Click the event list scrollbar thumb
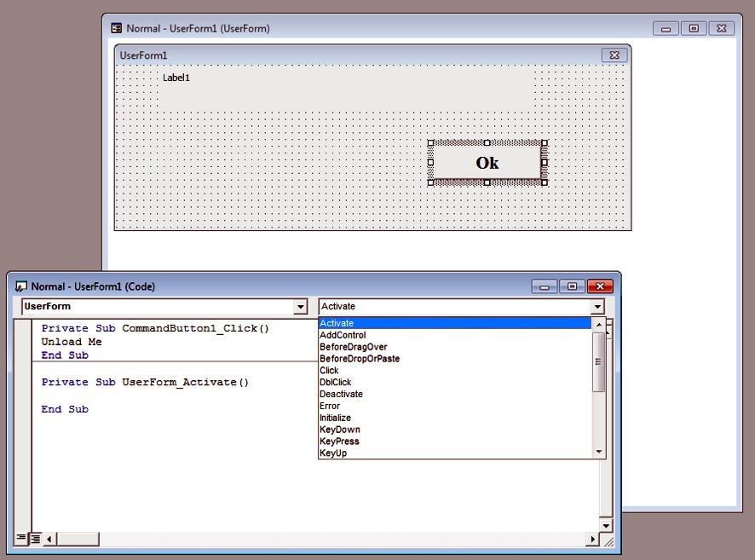Image resolution: width=755 pixels, height=560 pixels. point(598,361)
